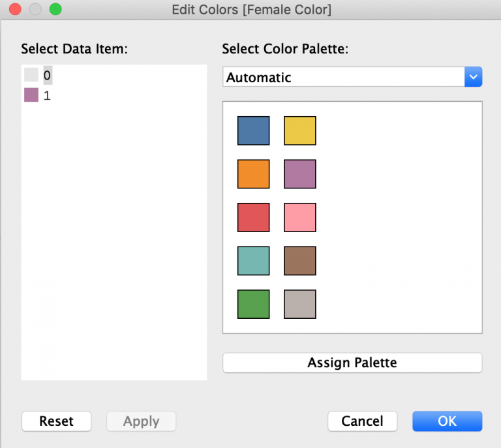
Task: Choose the yellow palette swatch
Action: click(x=300, y=130)
